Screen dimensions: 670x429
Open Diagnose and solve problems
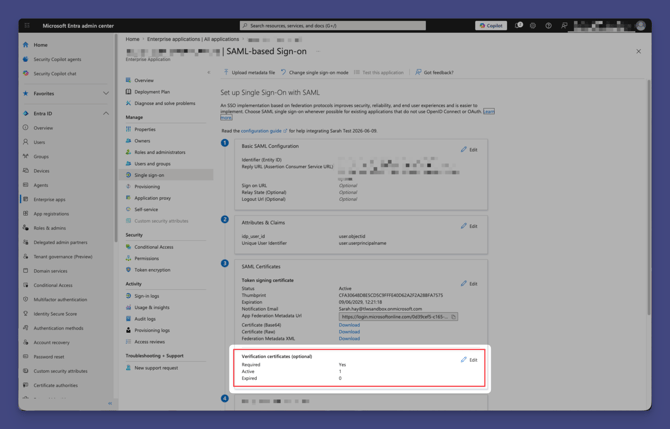tap(166, 103)
